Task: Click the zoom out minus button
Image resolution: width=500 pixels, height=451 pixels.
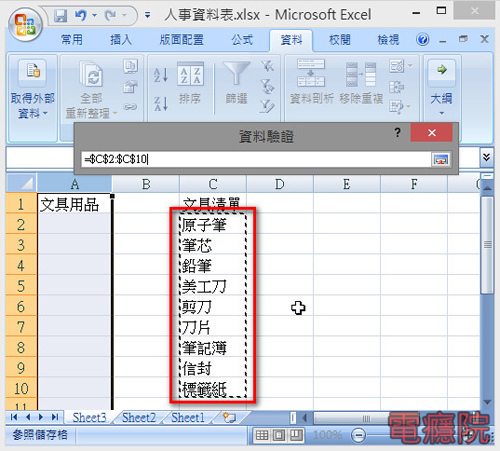Action: (358, 435)
